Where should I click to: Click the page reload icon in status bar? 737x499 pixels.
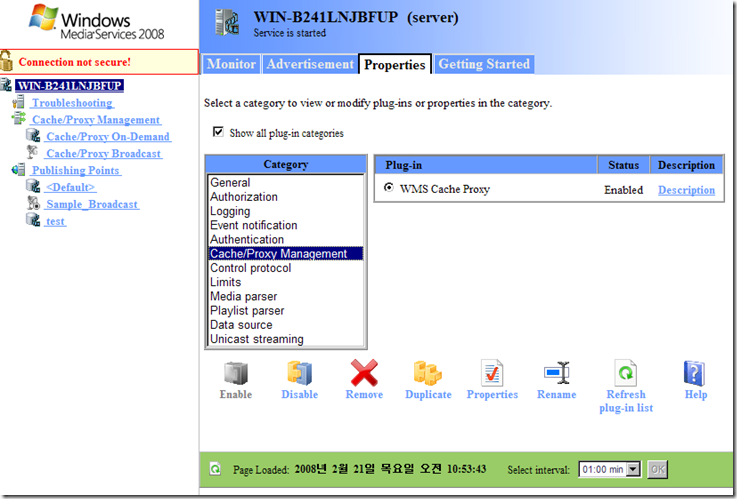click(215, 469)
